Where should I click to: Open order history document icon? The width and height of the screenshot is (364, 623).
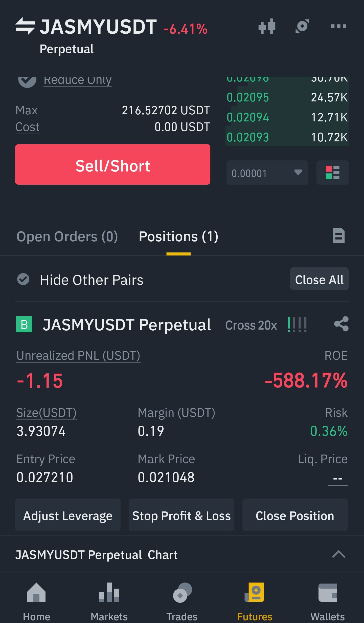(338, 235)
